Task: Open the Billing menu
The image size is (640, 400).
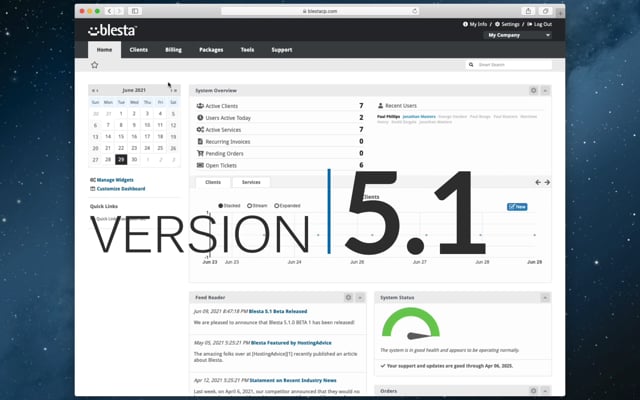Action: click(x=173, y=50)
